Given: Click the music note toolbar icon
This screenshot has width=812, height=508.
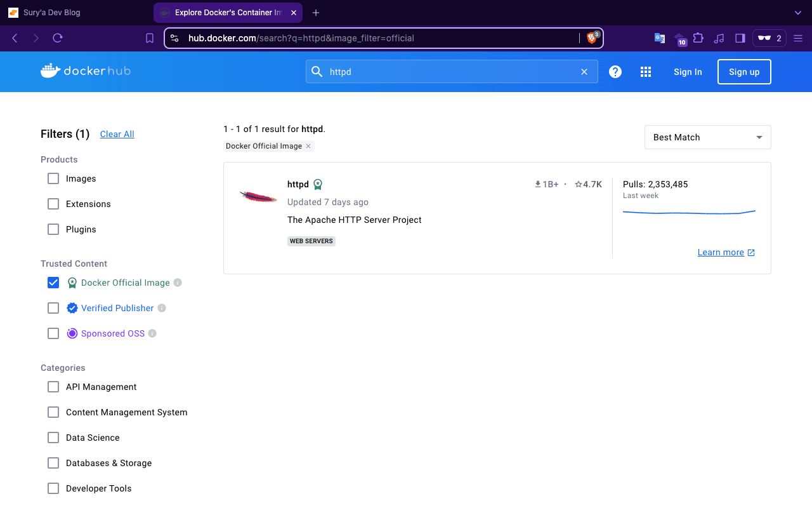Looking at the screenshot, I should (x=719, y=38).
